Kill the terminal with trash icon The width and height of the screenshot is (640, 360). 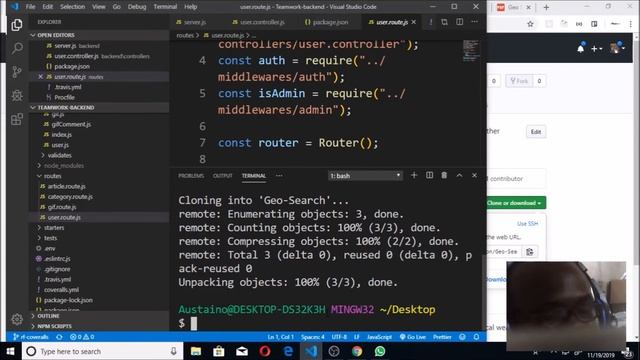444,175
